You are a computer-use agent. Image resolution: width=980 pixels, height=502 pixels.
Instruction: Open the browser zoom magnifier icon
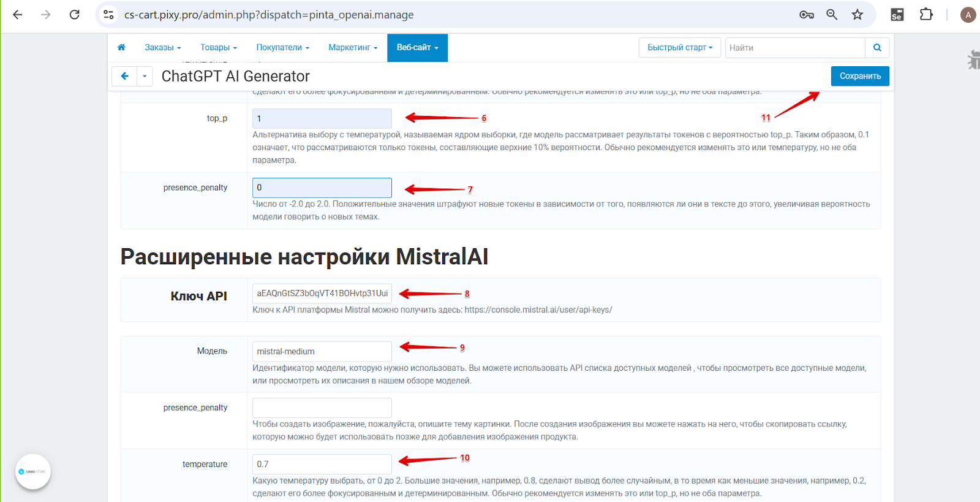click(x=832, y=15)
